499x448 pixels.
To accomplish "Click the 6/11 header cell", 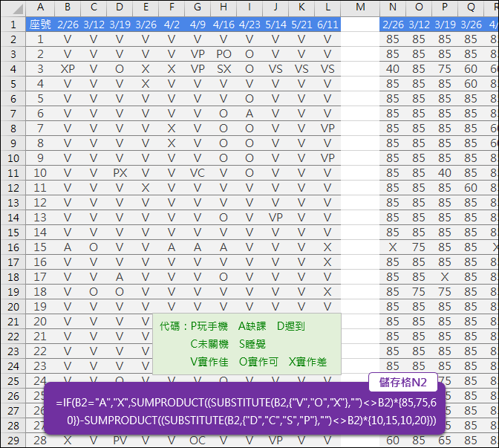I will tap(327, 25).
